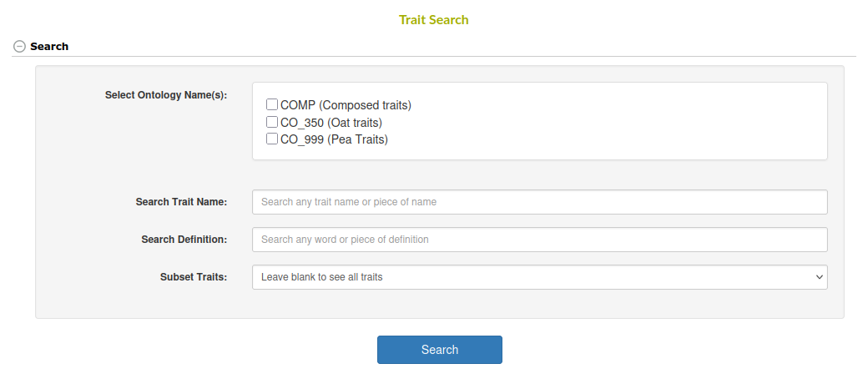This screenshot has height=379, width=868.
Task: Click the Subset Traits dropdown chevron arrow
Action: 818,277
